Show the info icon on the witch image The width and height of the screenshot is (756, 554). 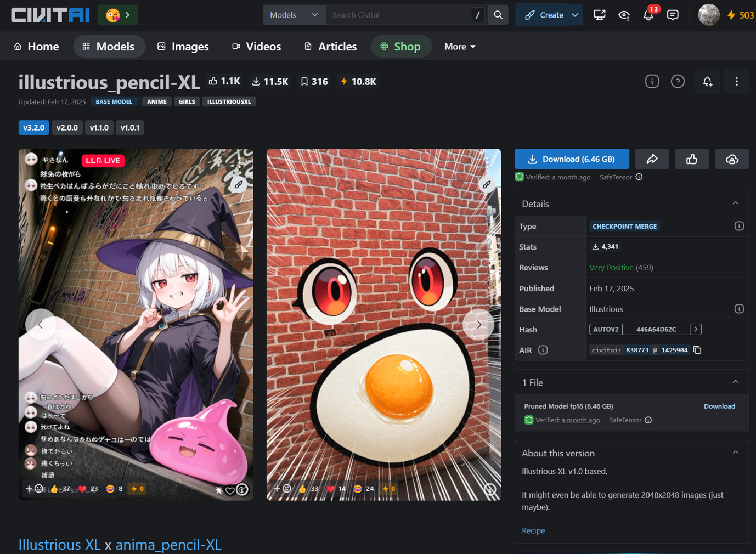pyautogui.click(x=242, y=489)
